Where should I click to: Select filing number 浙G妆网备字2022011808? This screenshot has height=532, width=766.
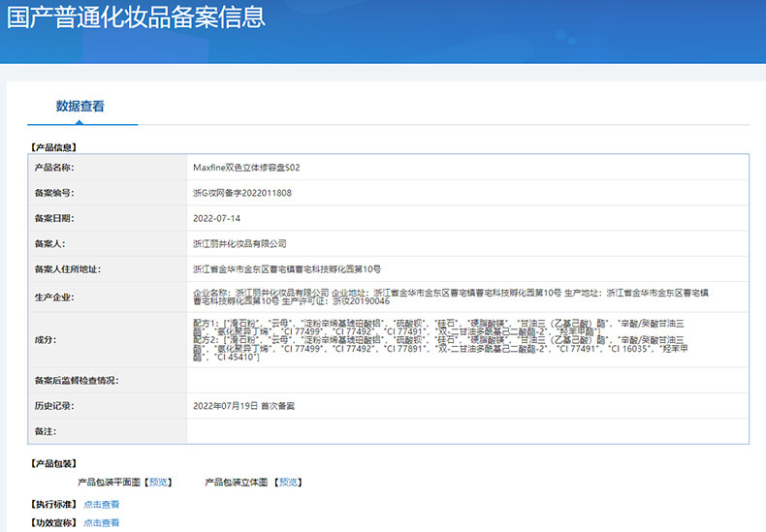[x=241, y=193]
